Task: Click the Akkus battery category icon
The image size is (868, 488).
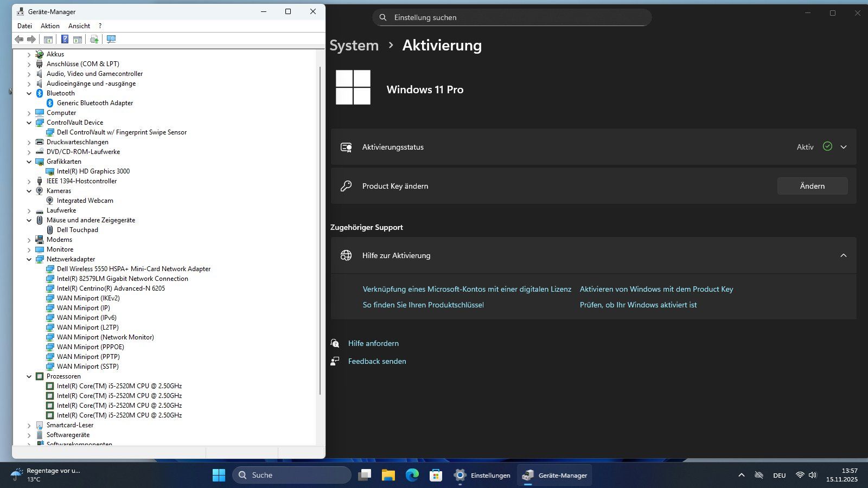Action: (40, 54)
